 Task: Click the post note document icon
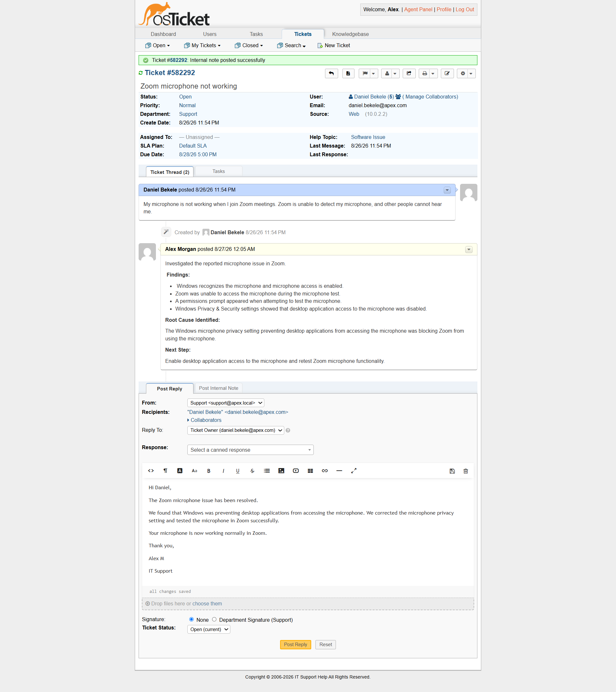click(x=348, y=73)
